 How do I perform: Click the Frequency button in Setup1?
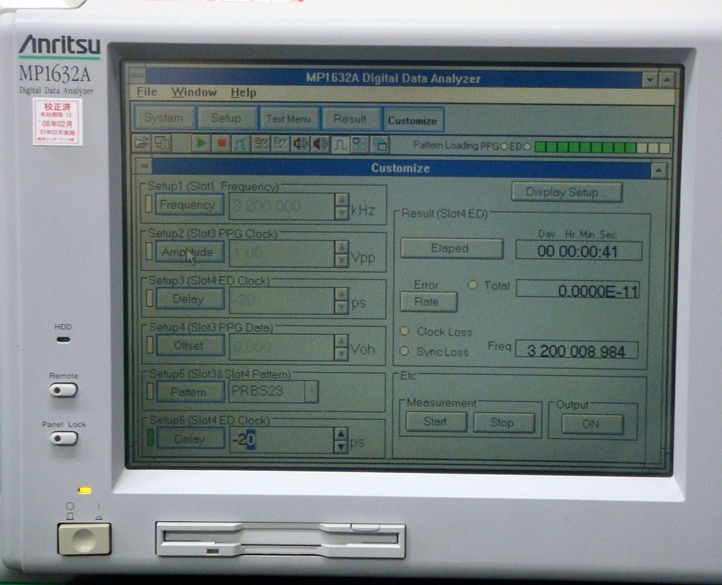(x=189, y=205)
